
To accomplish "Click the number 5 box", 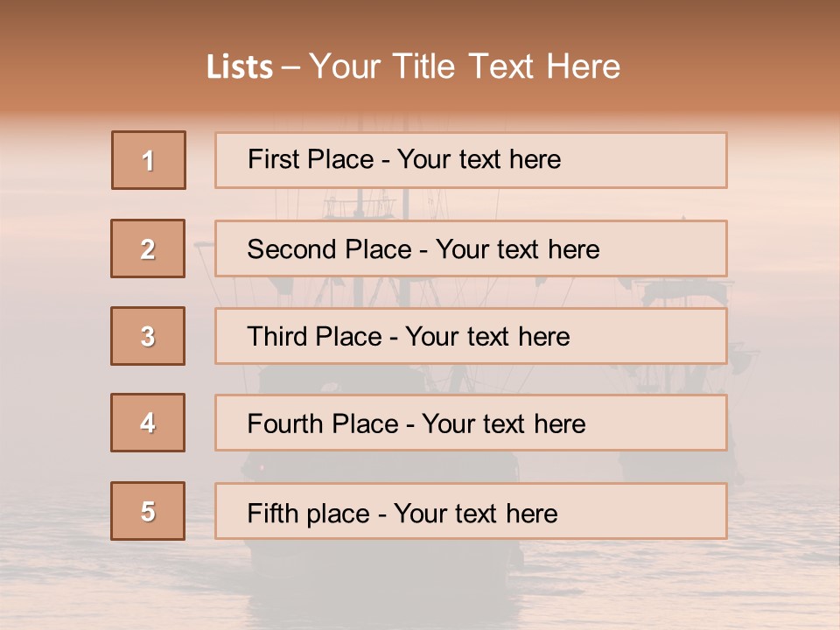I will point(148,511).
